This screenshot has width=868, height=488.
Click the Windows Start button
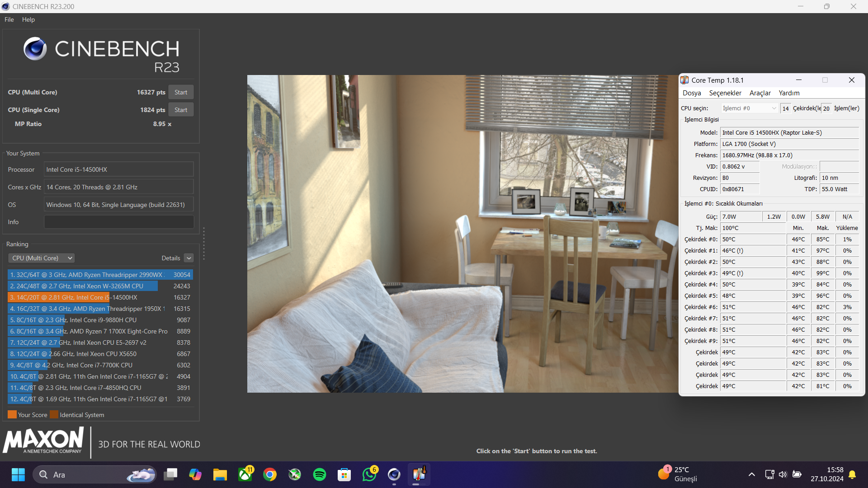click(18, 474)
